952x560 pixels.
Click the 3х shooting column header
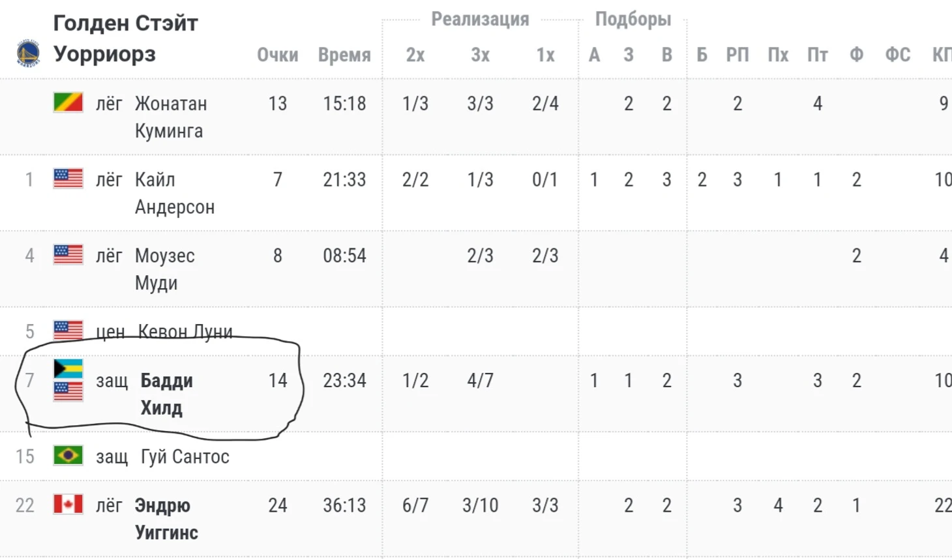pos(480,55)
